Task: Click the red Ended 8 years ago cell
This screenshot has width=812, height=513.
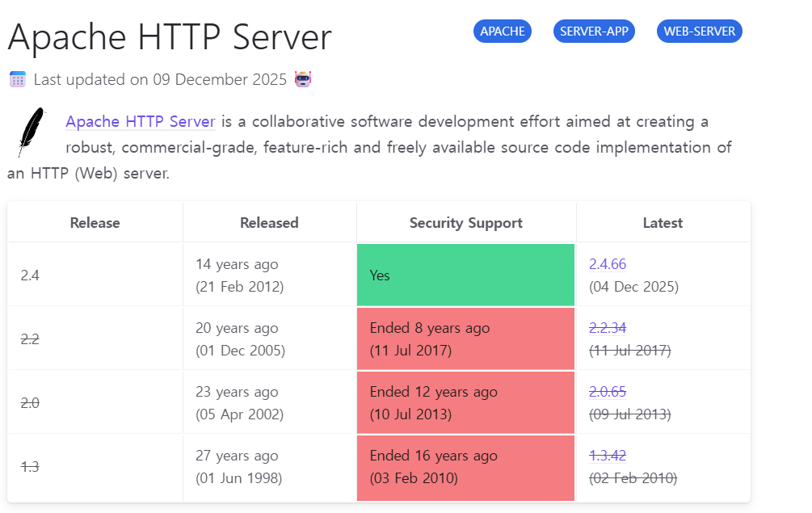Action: click(x=465, y=339)
